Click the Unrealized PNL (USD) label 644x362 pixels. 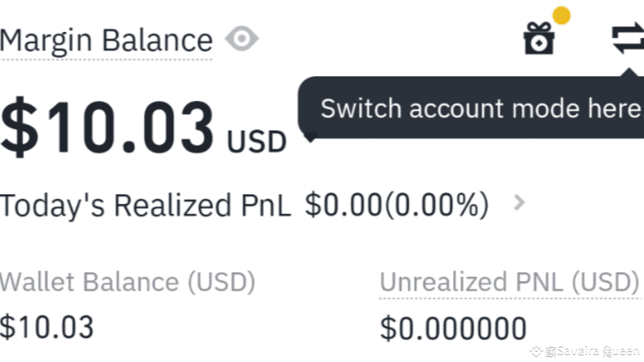(x=509, y=282)
